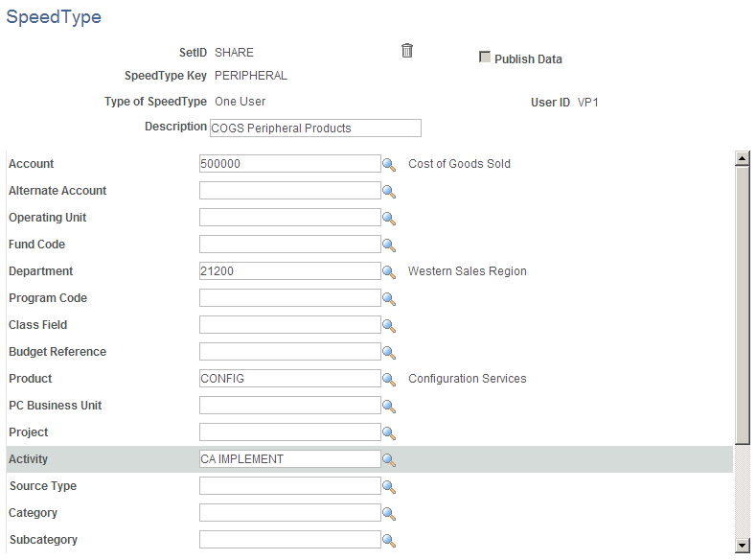Screen dimensions: 756x560
Task: Focus the PC Business Unit input field
Action: pyautogui.click(x=289, y=406)
